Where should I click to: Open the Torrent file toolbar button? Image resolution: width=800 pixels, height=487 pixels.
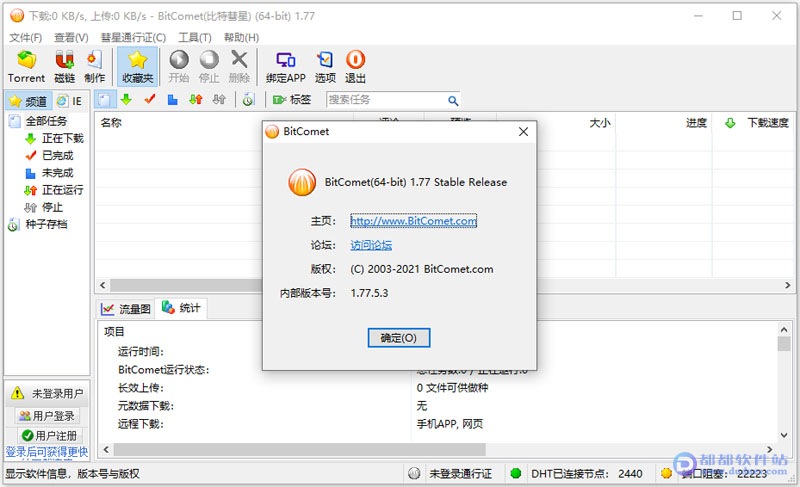click(x=27, y=67)
